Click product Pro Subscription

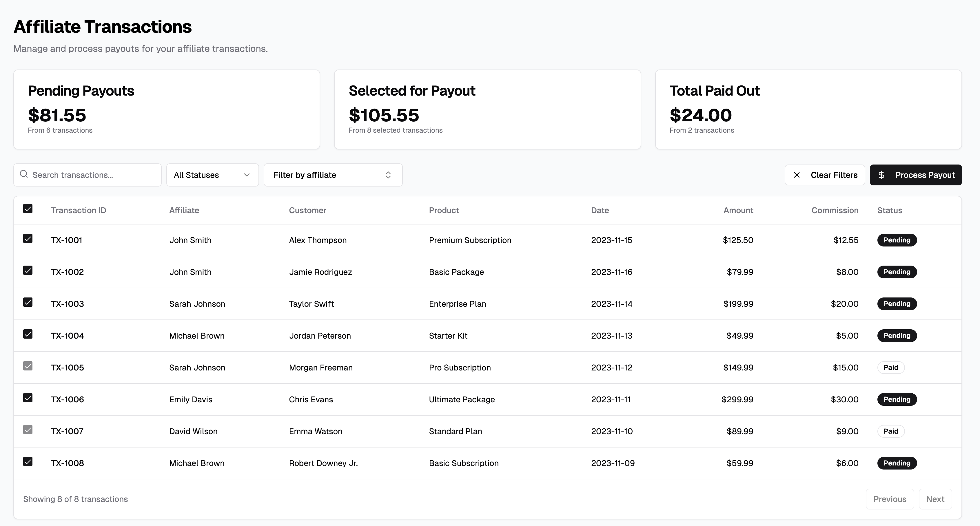coord(460,368)
